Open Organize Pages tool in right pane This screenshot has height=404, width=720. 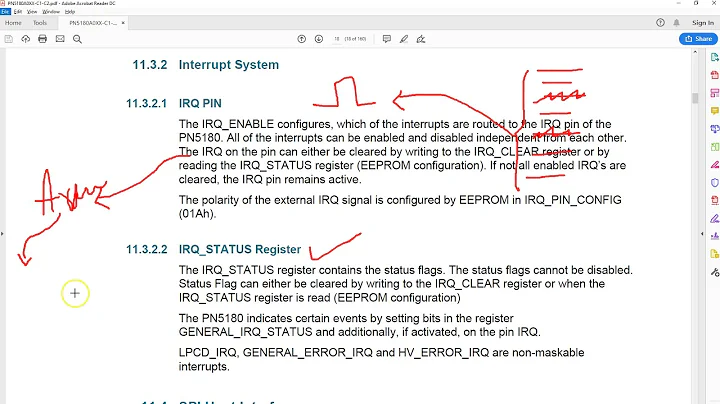[x=714, y=147]
